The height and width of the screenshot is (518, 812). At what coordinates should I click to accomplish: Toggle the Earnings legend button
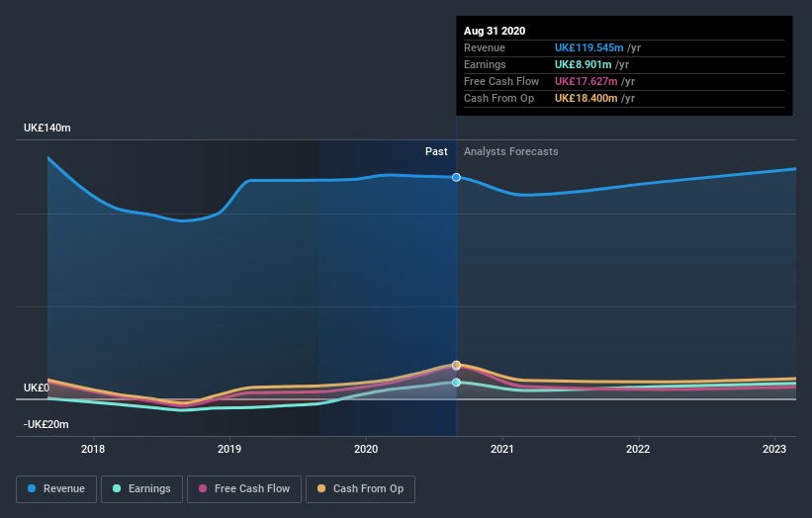tap(141, 489)
